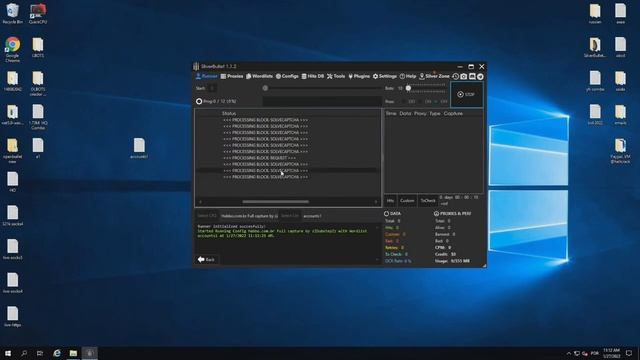Select the live socks4 file icon
The width and height of the screenshot is (640, 360).
[13, 283]
